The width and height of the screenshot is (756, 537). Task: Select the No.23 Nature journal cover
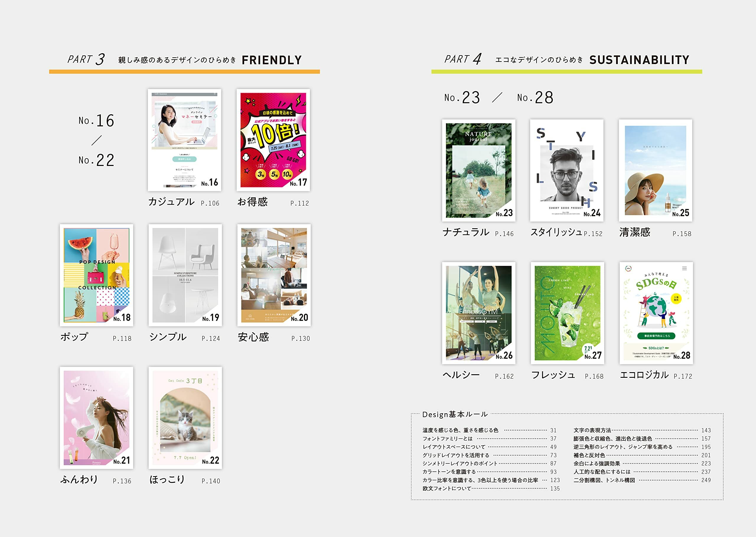tap(478, 170)
